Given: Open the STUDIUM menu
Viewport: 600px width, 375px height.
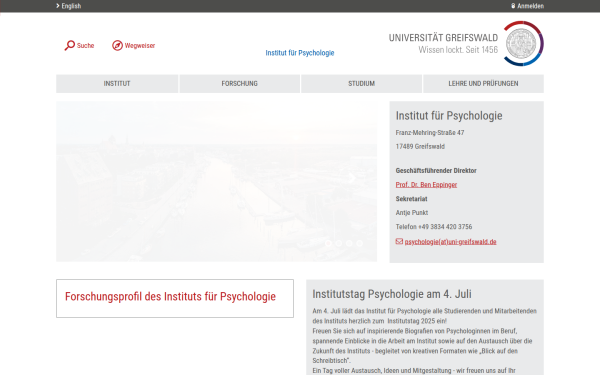Looking at the screenshot, I should [x=361, y=83].
